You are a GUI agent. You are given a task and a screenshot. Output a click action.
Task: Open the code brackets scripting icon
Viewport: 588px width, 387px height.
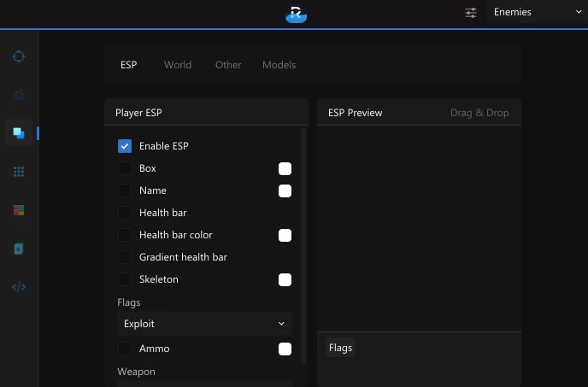tap(19, 287)
